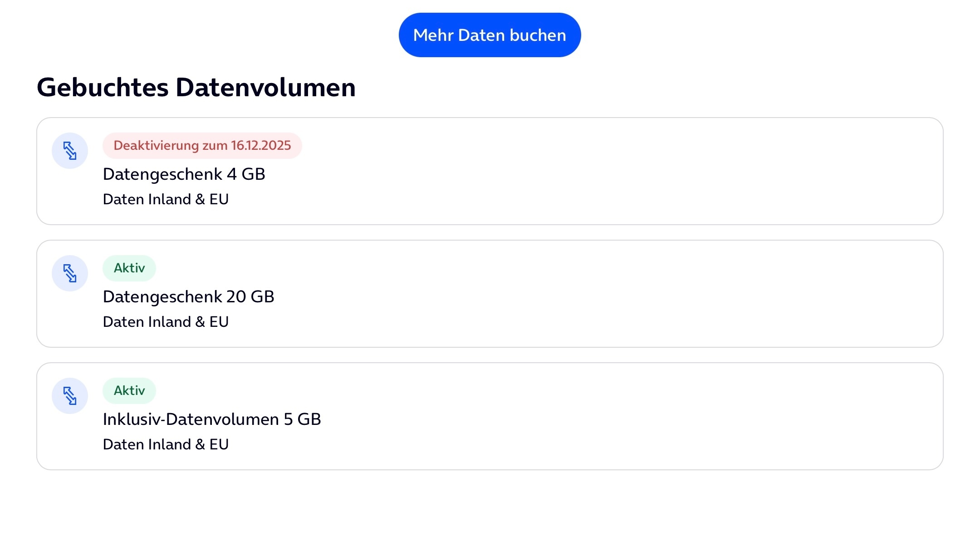Image resolution: width=980 pixels, height=552 pixels.
Task: Click the Aktiv badge on Datengeschenk 20 GB
Action: [x=129, y=268]
